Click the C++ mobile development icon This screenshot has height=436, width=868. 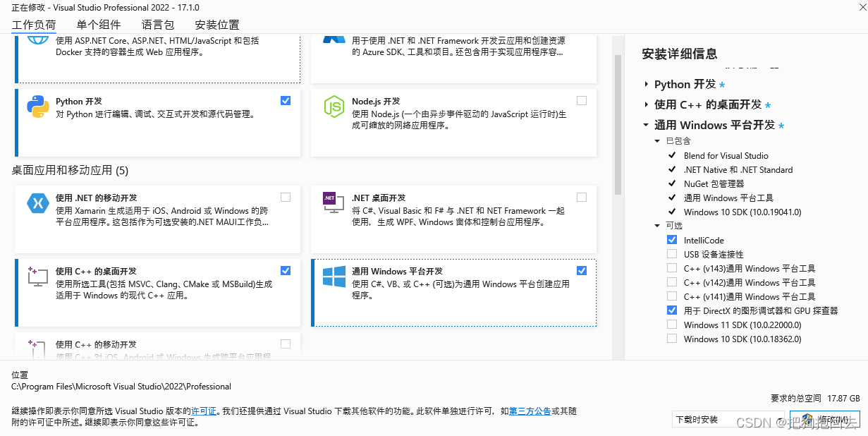[37, 349]
